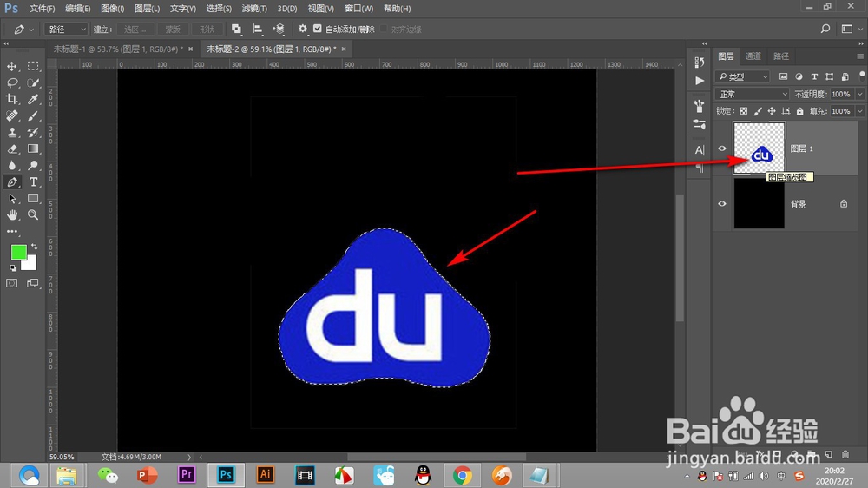Select the Eyedropper tool

[33, 99]
